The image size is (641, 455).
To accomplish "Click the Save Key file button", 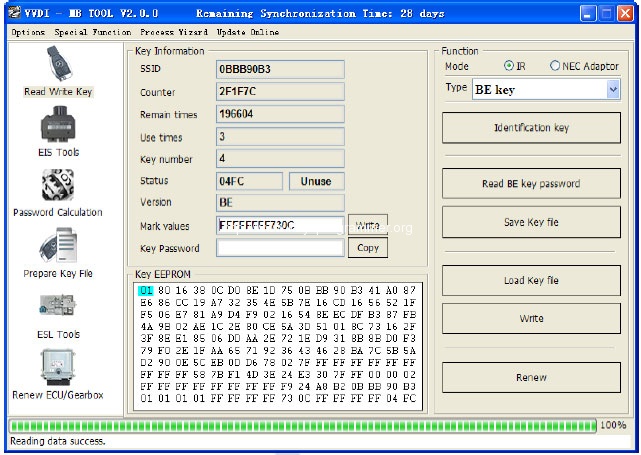I will point(531,222).
